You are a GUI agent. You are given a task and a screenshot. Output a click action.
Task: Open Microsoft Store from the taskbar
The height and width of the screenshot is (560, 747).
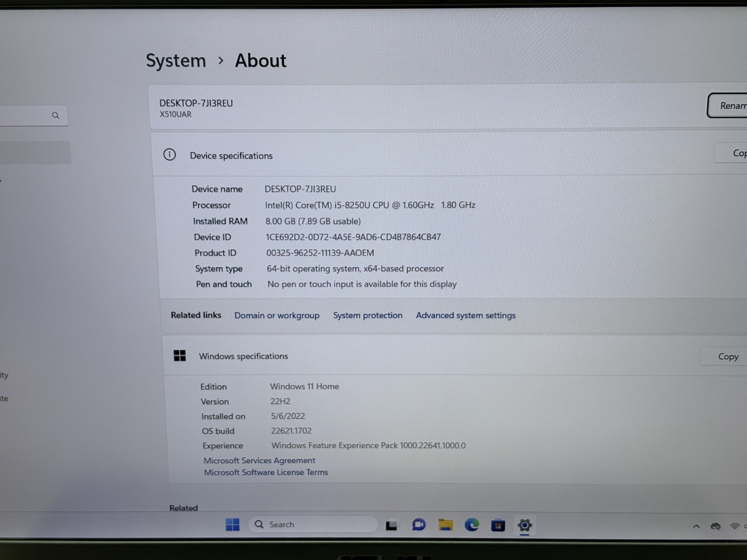[498, 525]
